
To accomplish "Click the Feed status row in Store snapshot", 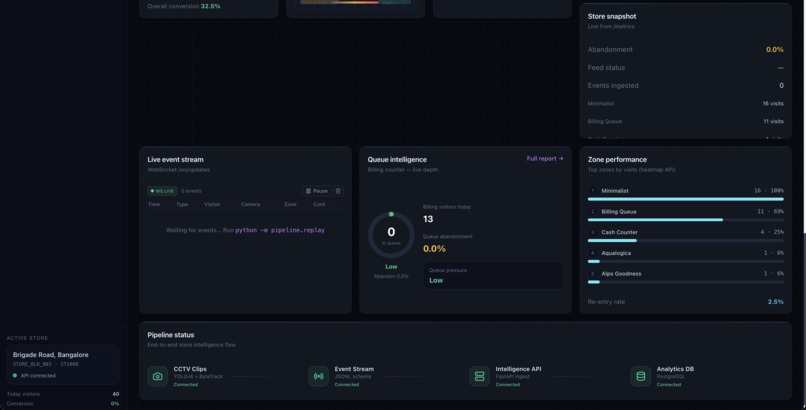I will (686, 67).
